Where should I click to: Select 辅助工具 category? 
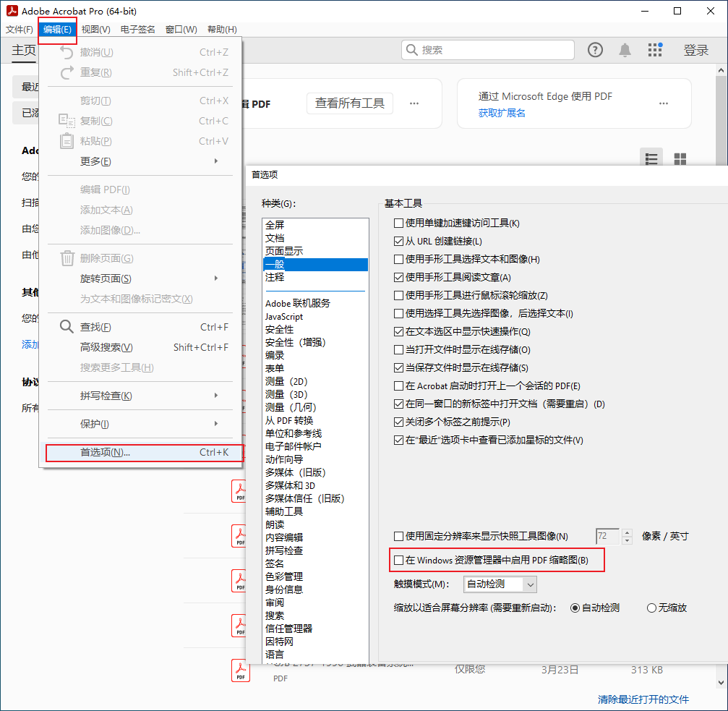(x=315, y=512)
